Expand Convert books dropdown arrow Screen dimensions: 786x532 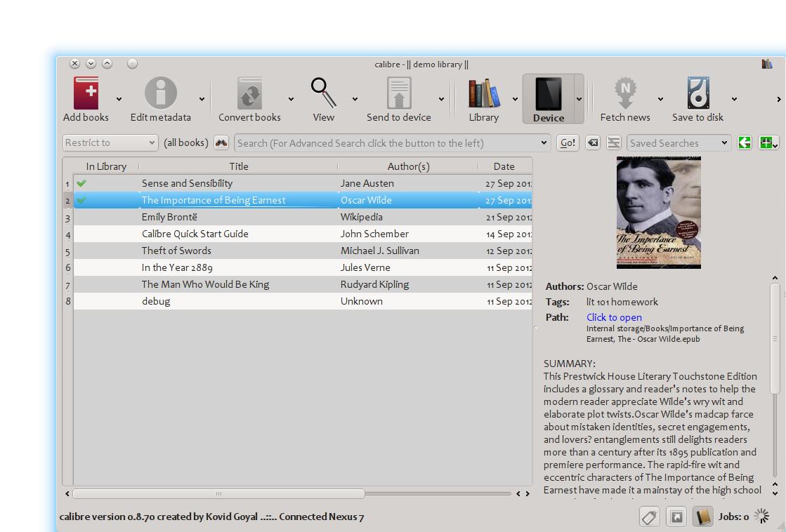[x=291, y=99]
